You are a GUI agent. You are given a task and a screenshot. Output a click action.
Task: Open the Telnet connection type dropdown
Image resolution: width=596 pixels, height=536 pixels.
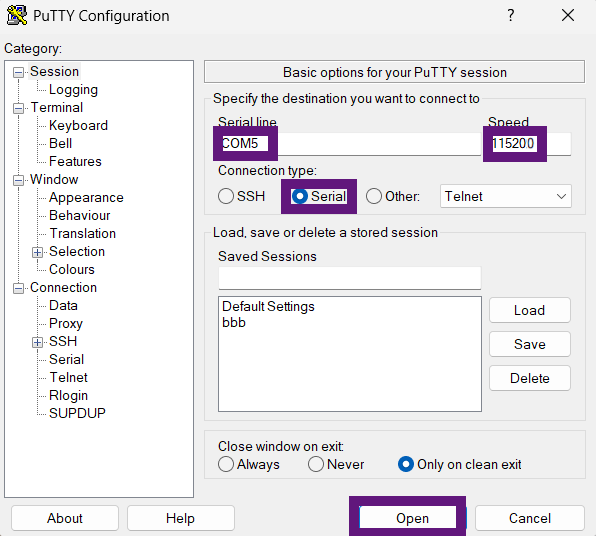pyautogui.click(x=506, y=196)
